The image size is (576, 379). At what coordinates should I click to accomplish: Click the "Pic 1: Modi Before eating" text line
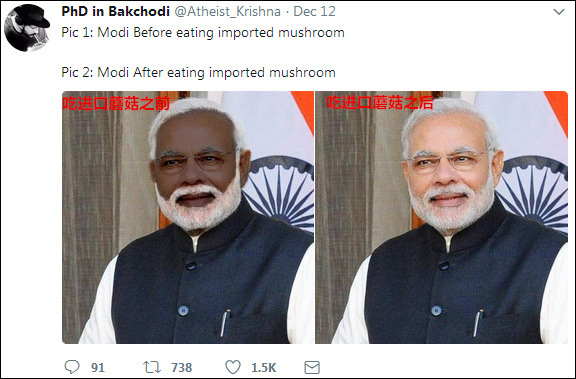click(x=203, y=33)
